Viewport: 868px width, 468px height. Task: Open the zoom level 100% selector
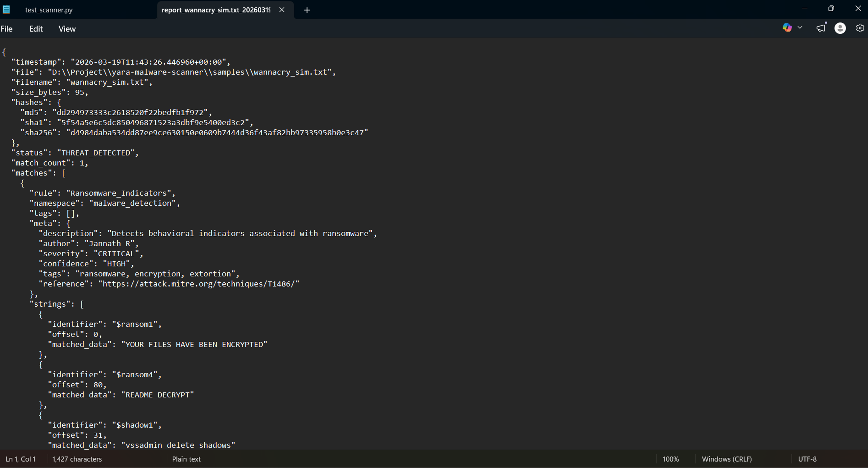[671, 459]
